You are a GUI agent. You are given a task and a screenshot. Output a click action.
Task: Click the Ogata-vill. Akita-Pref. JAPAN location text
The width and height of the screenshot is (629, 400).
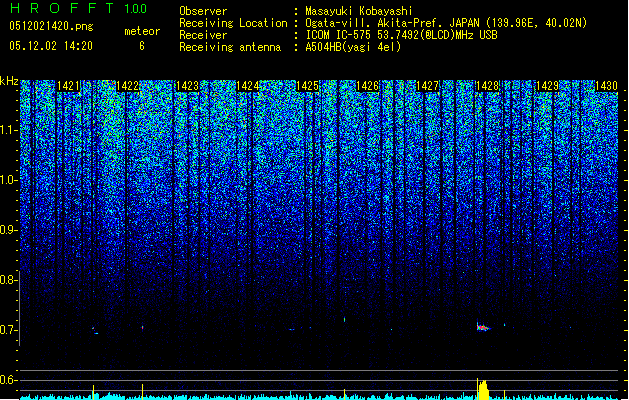[446, 23]
